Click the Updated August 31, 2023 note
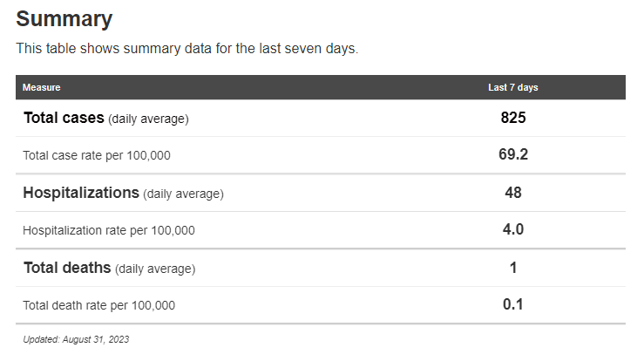This screenshot has width=644, height=361. click(x=76, y=339)
